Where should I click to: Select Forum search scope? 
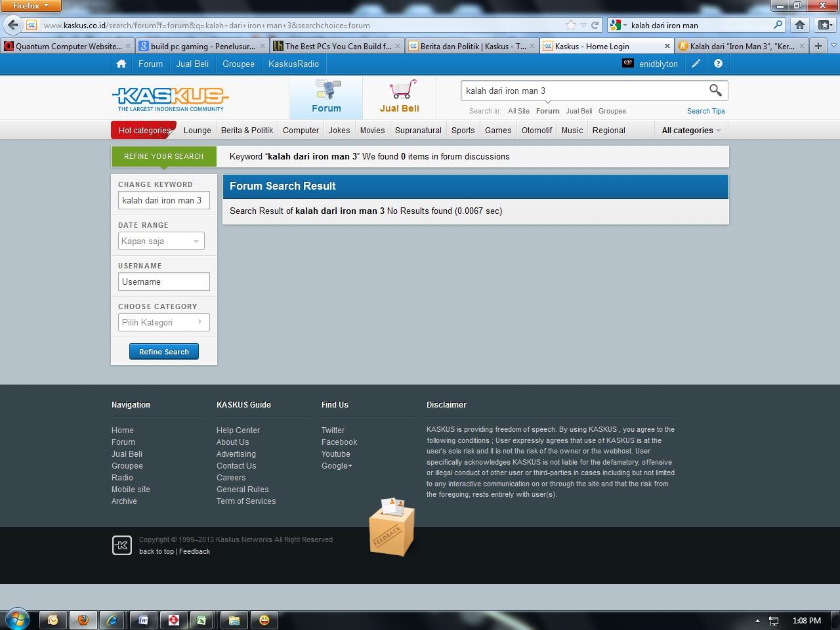pos(547,111)
